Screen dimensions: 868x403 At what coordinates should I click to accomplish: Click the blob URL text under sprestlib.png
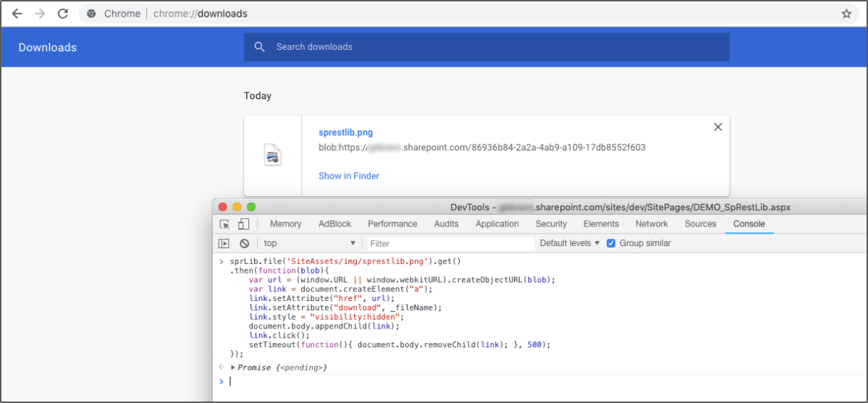point(482,148)
